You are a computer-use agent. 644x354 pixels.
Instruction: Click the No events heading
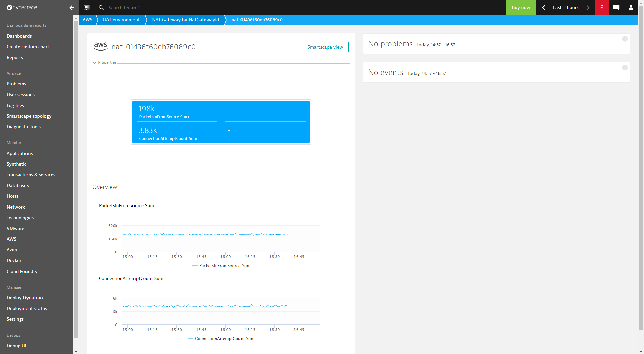click(385, 72)
